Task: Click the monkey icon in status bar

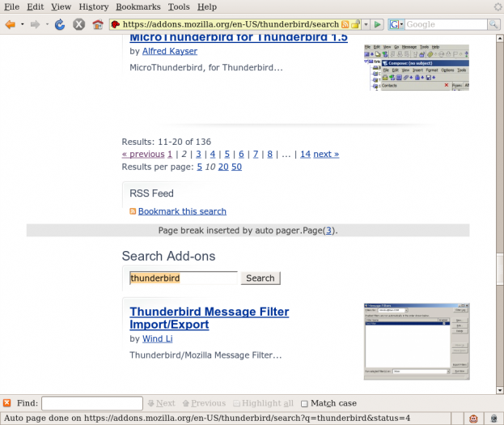Action: (x=473, y=419)
